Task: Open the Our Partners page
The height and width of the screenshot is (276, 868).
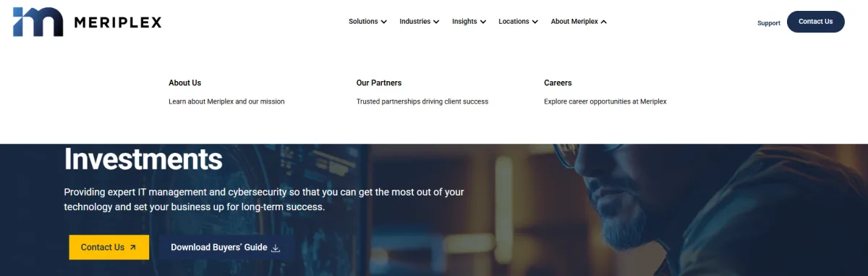Action: point(379,83)
